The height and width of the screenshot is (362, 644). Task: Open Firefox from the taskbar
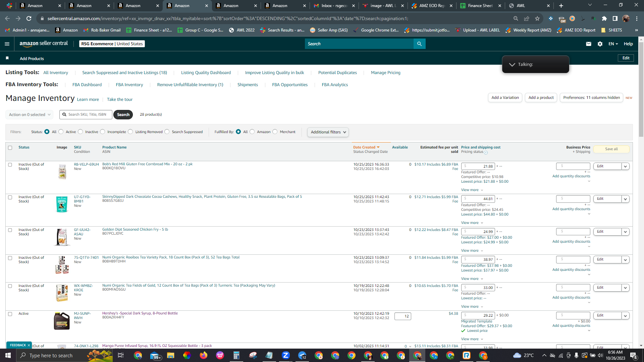[204, 355]
